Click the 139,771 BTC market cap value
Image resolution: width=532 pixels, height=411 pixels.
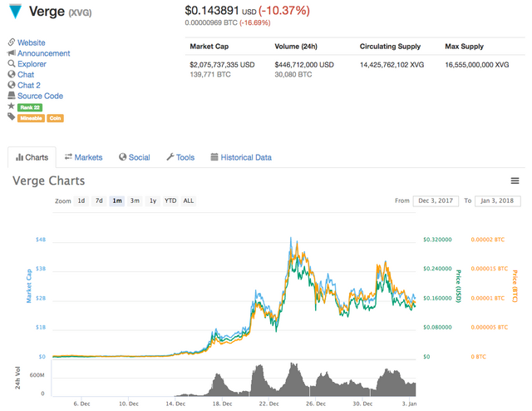click(x=210, y=75)
